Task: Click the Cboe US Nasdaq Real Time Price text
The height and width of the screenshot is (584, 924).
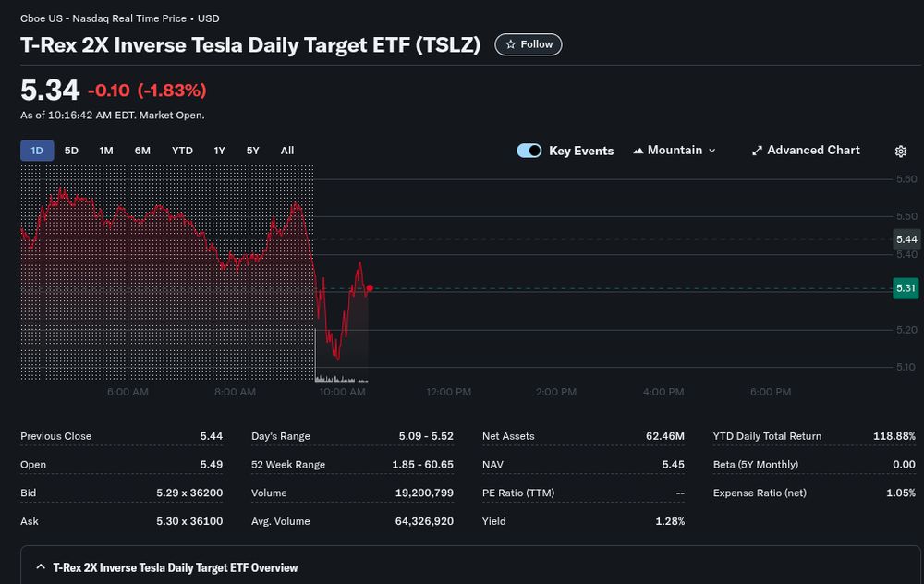Action: tap(119, 18)
